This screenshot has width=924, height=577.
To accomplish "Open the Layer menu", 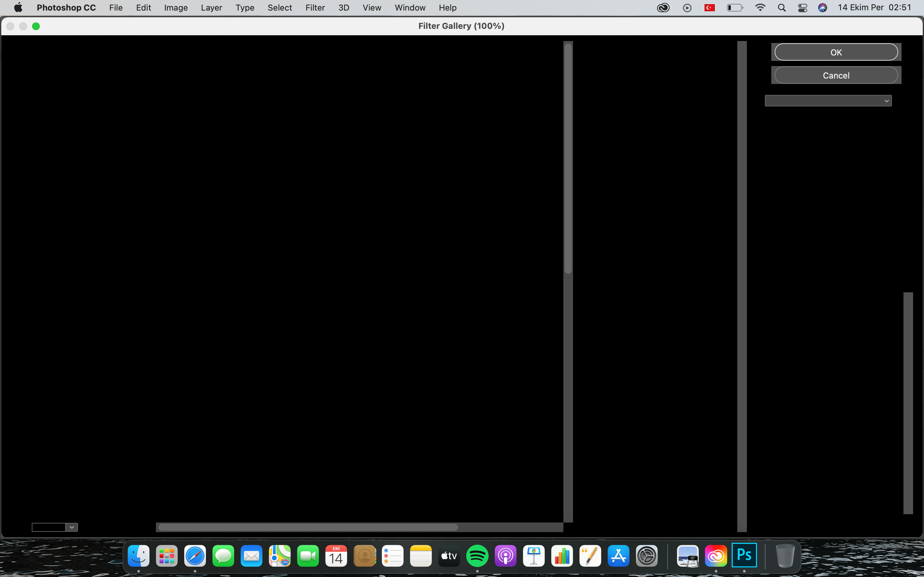I will 211,8.
